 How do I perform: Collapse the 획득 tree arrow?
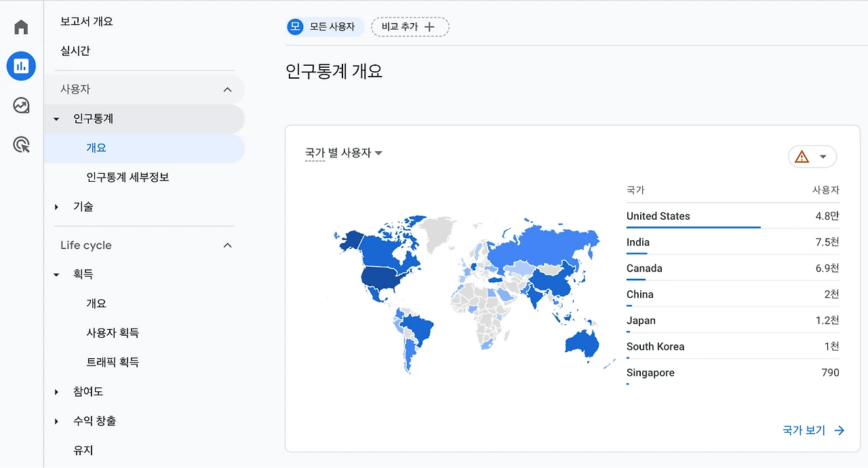(57, 275)
